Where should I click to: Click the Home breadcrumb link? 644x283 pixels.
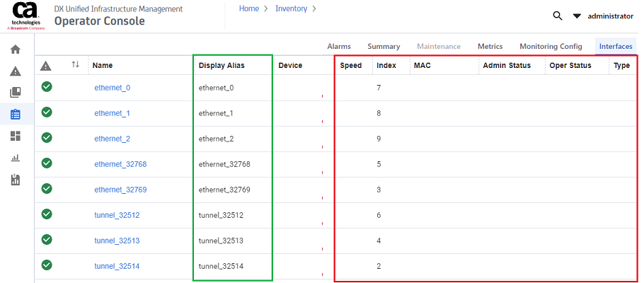[248, 9]
